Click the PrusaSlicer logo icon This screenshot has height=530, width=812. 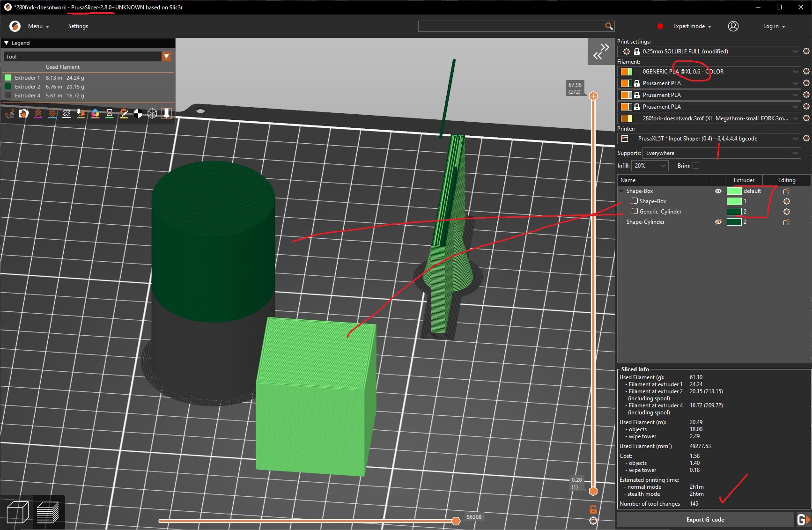point(15,26)
